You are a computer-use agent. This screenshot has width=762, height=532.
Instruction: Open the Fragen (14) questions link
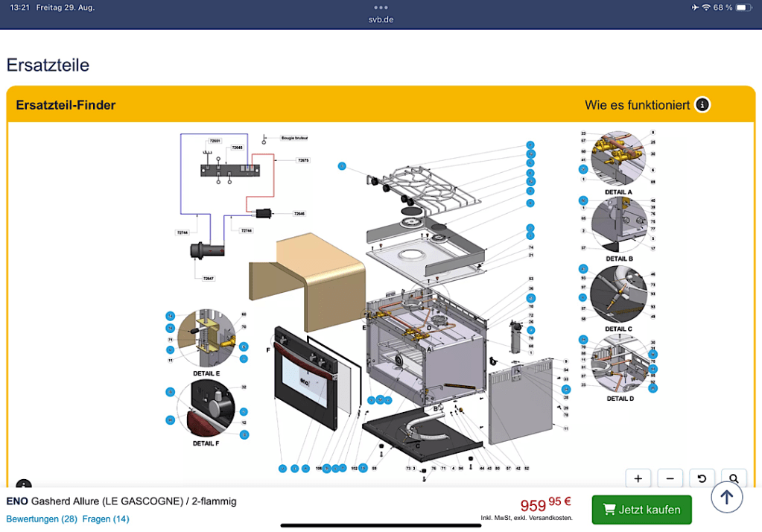point(106,519)
